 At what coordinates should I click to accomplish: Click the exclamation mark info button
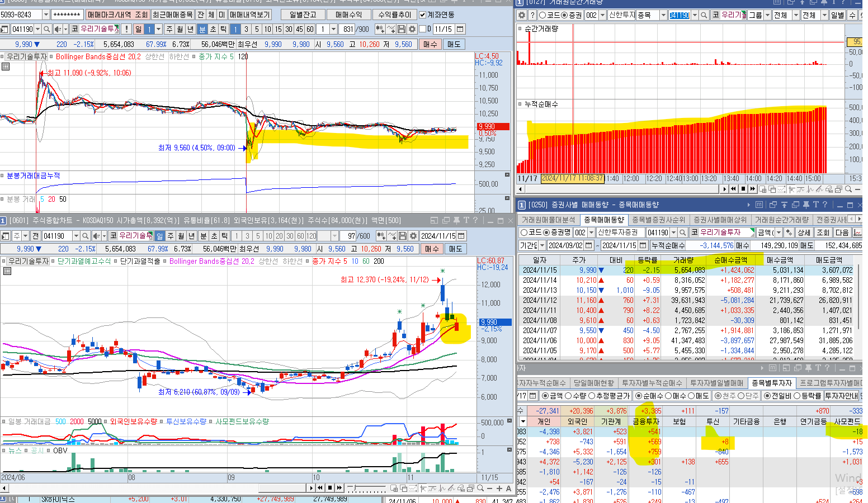[x=126, y=29]
